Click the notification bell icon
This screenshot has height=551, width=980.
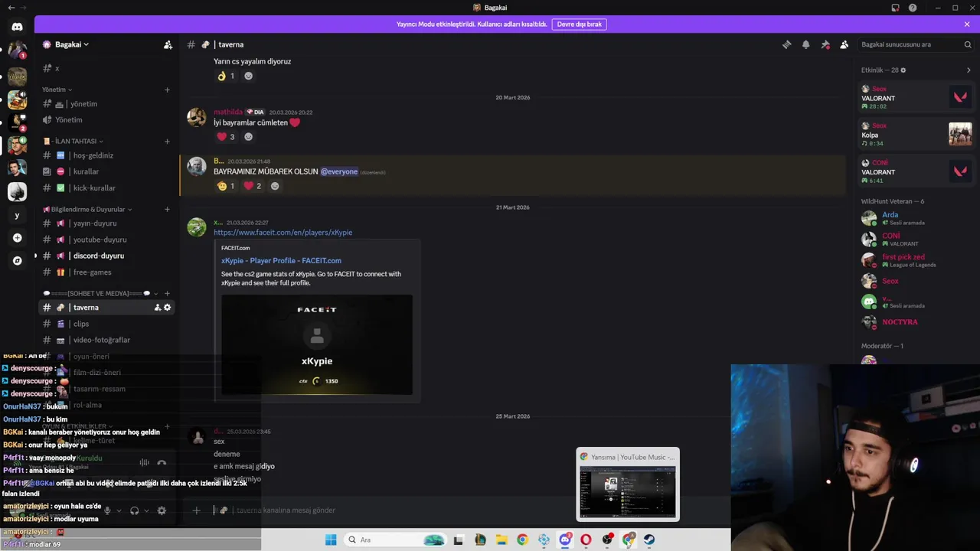tap(805, 44)
